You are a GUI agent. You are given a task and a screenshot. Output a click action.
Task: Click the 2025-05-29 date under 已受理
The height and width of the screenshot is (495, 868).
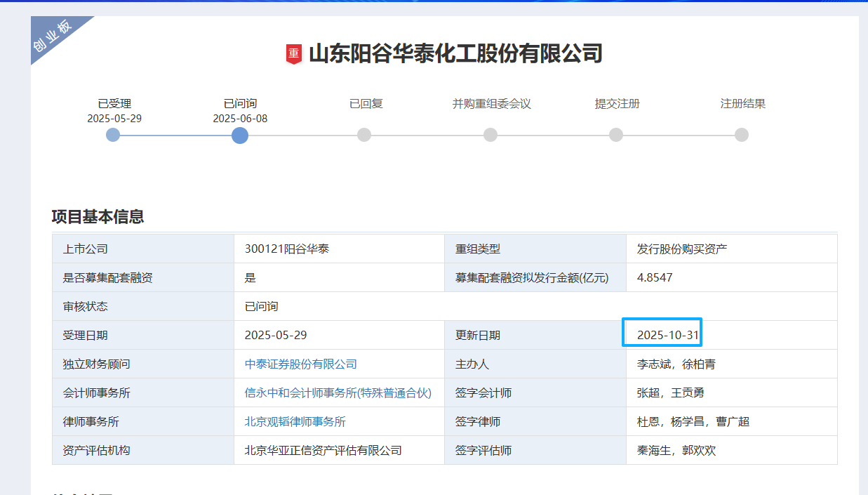pos(114,119)
